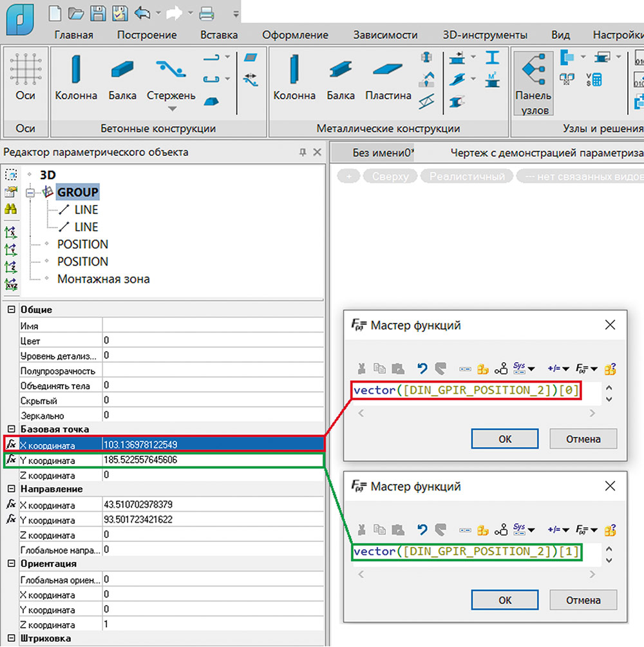Collapse the Ориентация section
644x647 pixels.
point(11,564)
